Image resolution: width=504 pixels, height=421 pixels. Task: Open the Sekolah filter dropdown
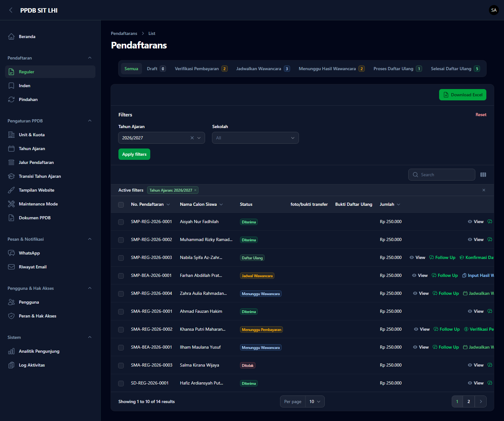255,138
